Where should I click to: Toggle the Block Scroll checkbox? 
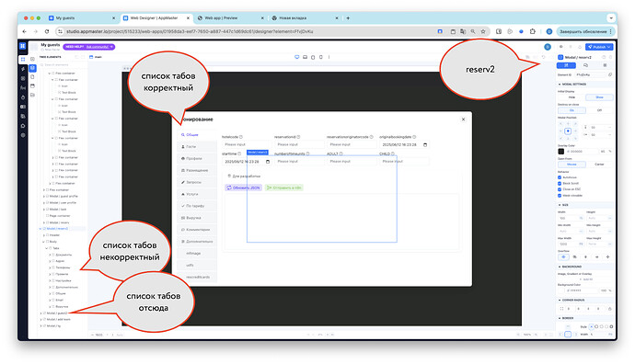tap(560, 183)
